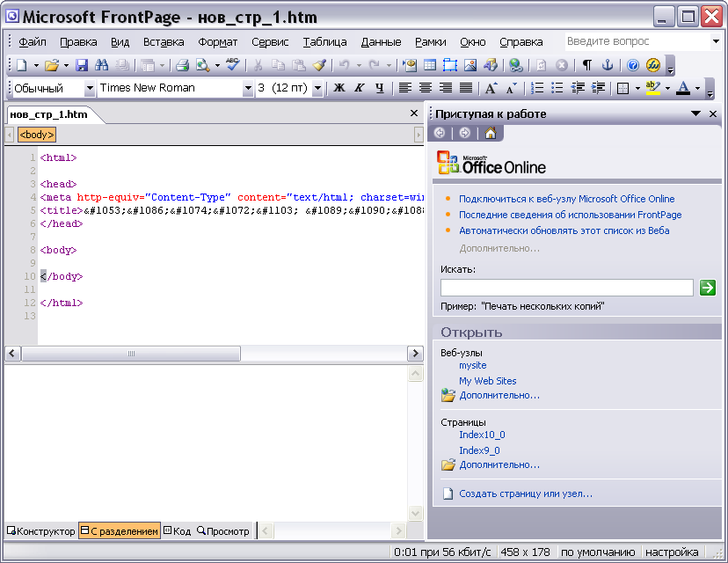
Task: Toggle bold formatting (Ж)
Action: (339, 88)
